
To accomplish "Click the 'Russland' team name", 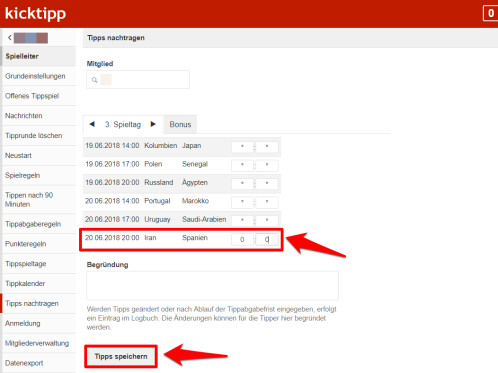I will click(x=159, y=182).
